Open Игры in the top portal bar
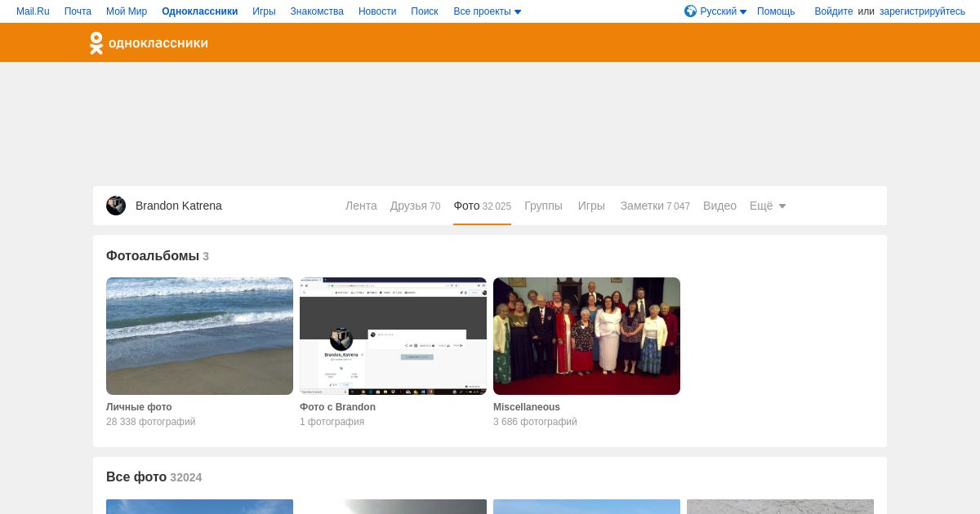Viewport: 980px width, 514px height. tap(264, 11)
